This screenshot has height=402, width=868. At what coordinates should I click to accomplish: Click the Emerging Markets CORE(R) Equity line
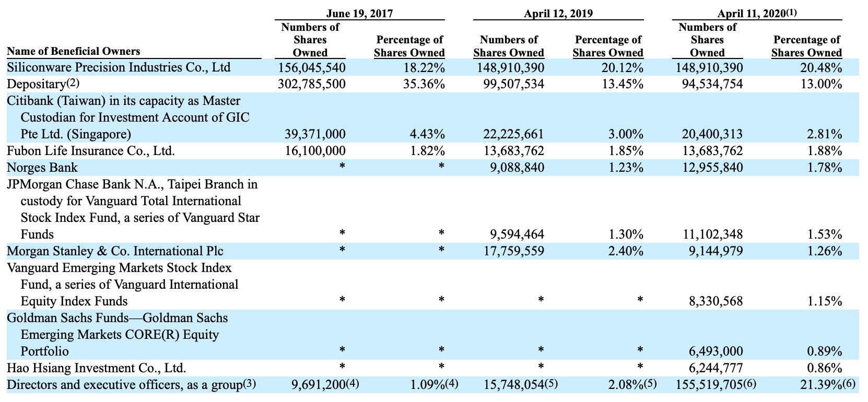(x=120, y=335)
